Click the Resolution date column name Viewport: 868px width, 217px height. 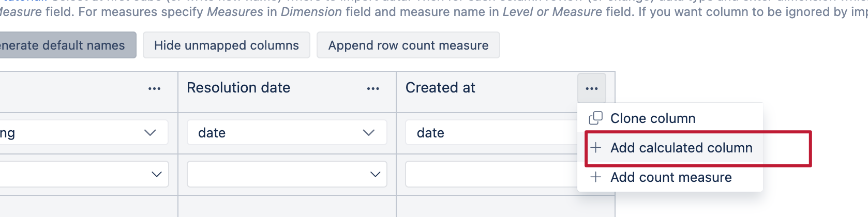[238, 88]
